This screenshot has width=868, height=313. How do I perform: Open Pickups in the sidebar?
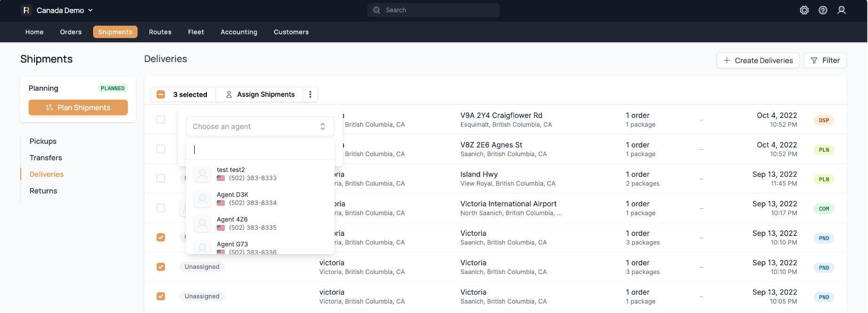point(43,141)
